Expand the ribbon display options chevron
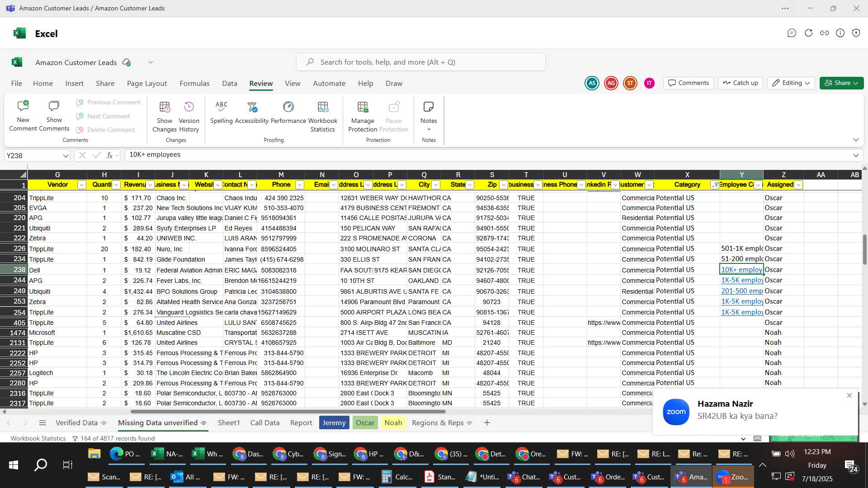This screenshot has width=868, height=488. point(856,140)
